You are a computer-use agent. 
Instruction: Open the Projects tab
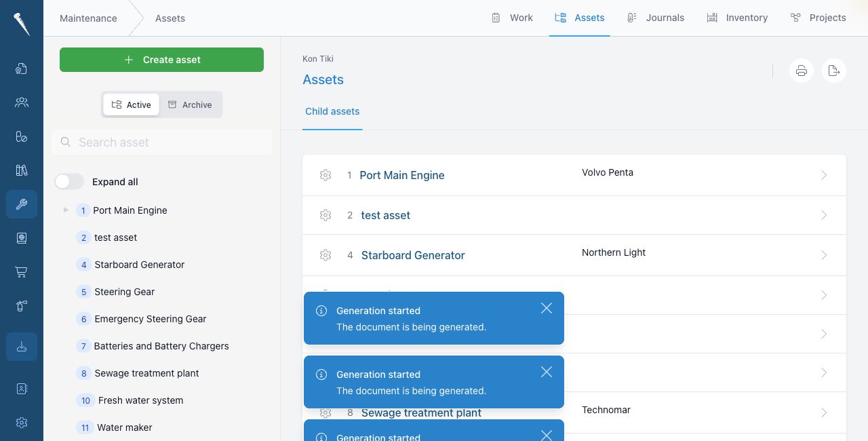[818, 18]
